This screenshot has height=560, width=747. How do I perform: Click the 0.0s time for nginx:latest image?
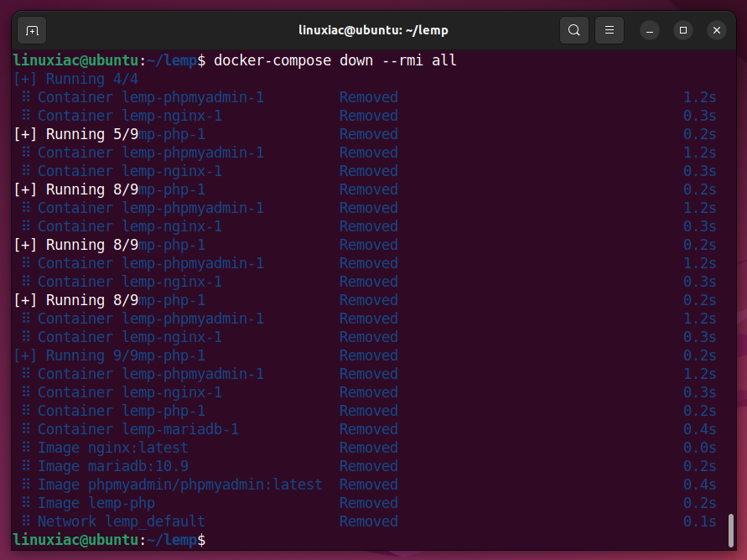[700, 448]
